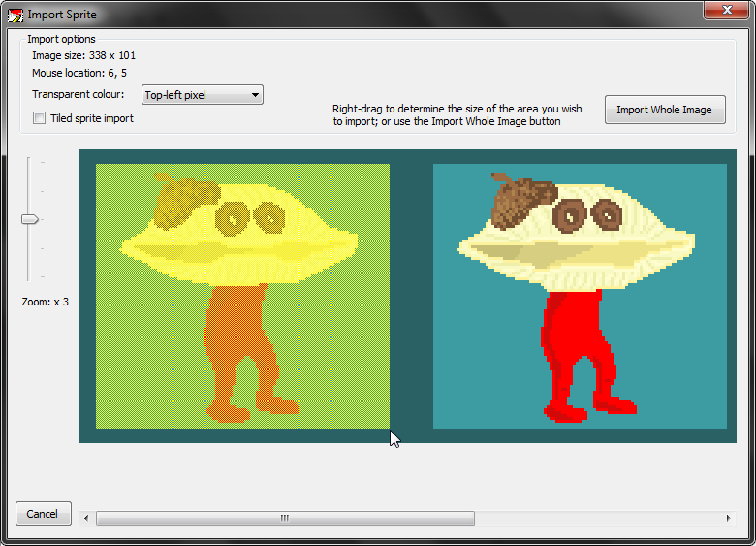Enable the Tiled sprite import checkbox

coord(39,118)
